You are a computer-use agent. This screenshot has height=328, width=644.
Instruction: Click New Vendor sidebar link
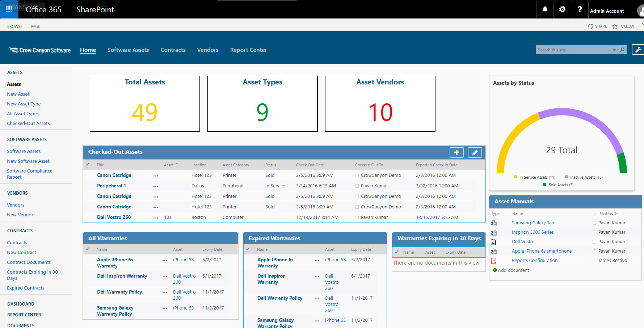coord(20,215)
